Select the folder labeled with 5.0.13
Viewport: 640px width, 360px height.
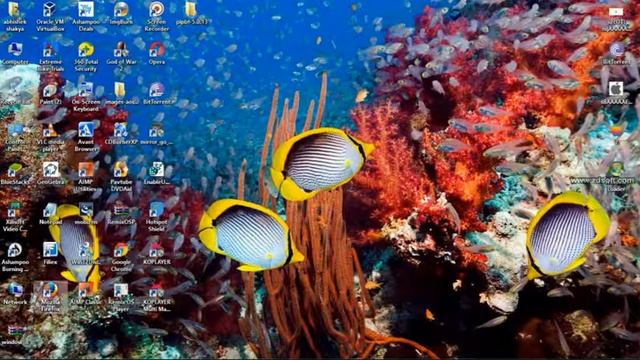[x=191, y=9]
